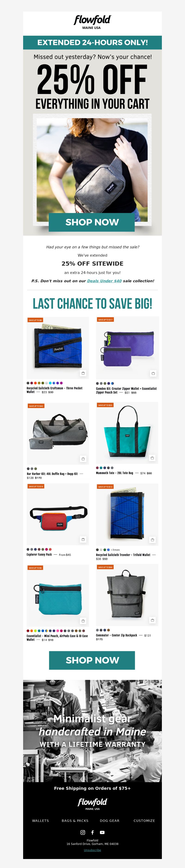The width and height of the screenshot is (185, 868).
Task: Click bag icon on Camden Kit image
Action: (153, 373)
